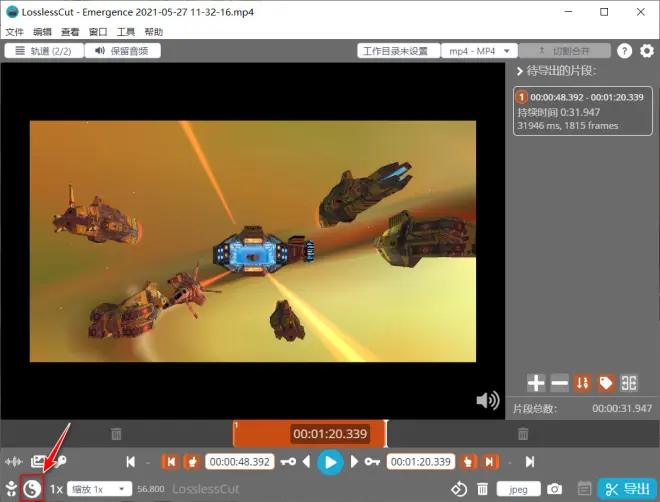Open the 编辑 menu

tap(42, 32)
